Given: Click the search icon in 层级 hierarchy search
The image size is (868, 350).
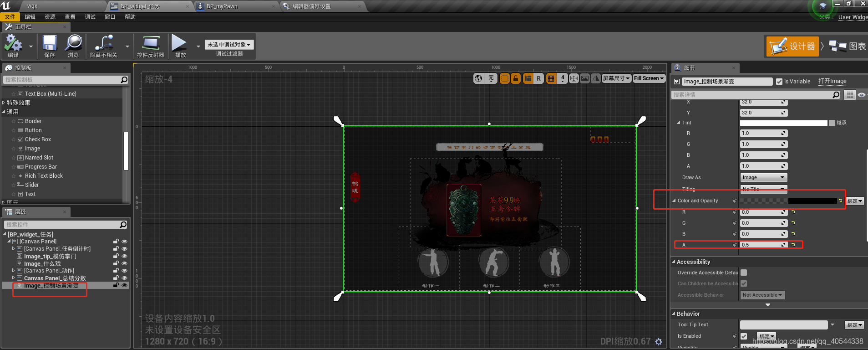Looking at the screenshot, I should click(x=123, y=225).
